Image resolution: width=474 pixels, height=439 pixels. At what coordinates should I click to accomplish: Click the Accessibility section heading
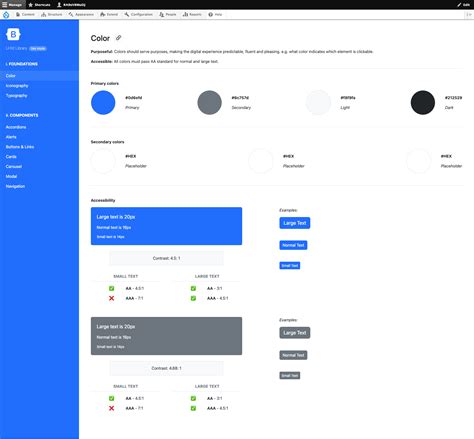pyautogui.click(x=103, y=200)
